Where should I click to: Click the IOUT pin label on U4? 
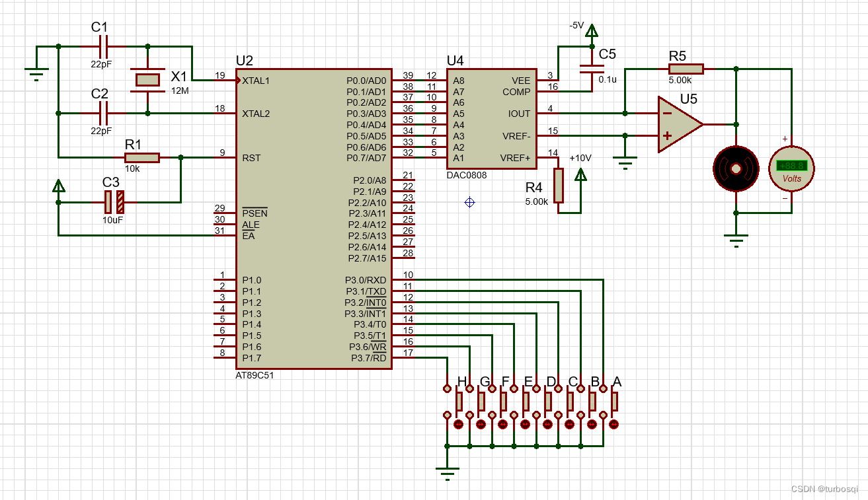coord(519,114)
